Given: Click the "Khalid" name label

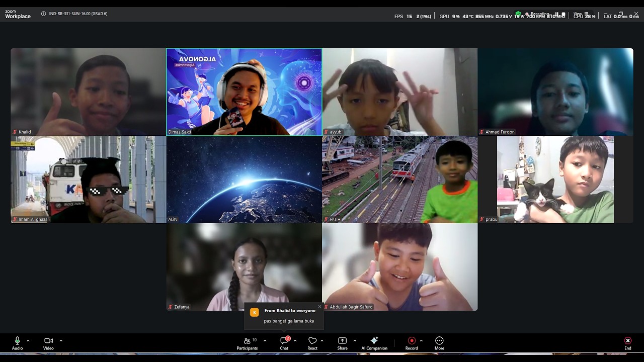Looking at the screenshot, I should click(25, 132).
